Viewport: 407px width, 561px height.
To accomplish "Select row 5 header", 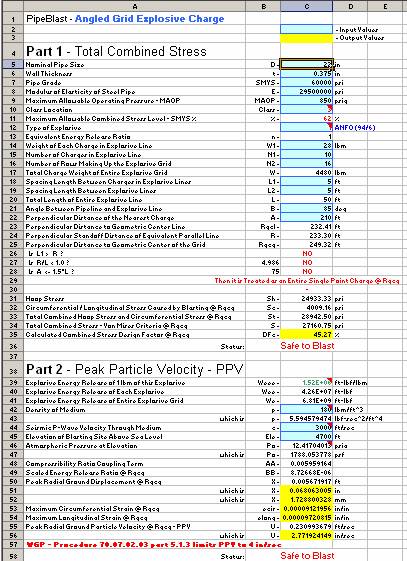I will 13,64.
